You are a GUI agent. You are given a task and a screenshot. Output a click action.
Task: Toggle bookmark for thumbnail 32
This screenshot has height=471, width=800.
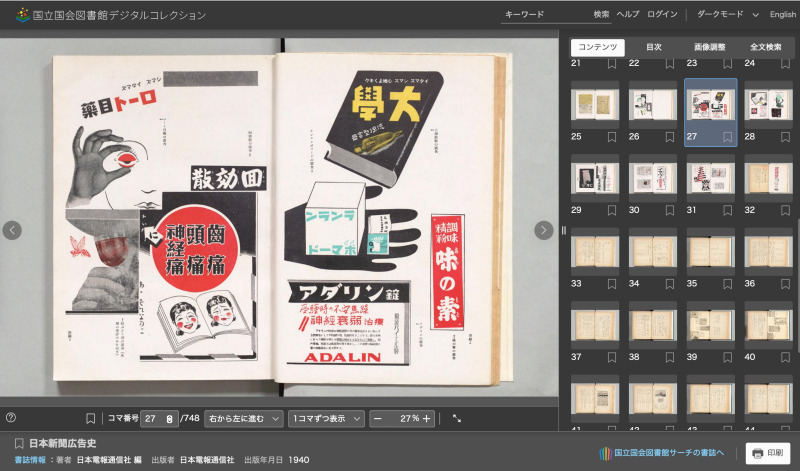coord(786,210)
